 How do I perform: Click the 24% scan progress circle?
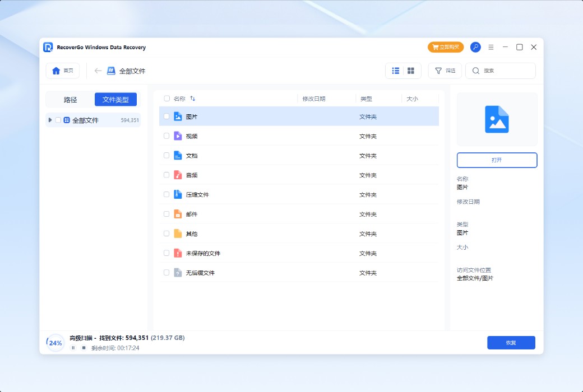pyautogui.click(x=54, y=343)
